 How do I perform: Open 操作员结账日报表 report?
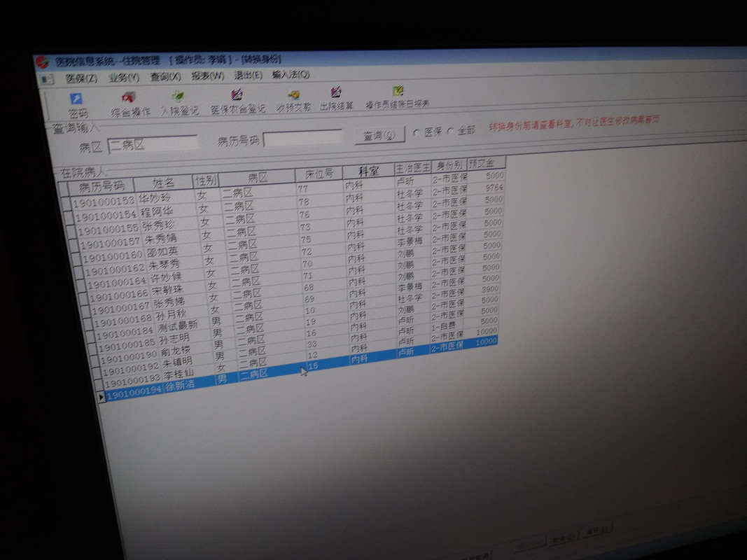(x=398, y=97)
